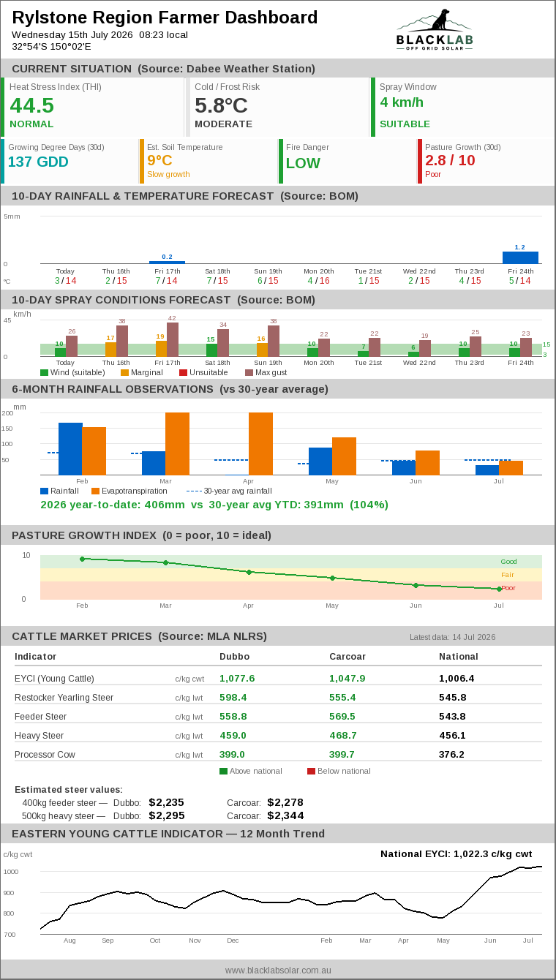This screenshot has height=980, width=556.
Task: Click the Sat 18th wind bar labelled 15
Action: (x=212, y=350)
